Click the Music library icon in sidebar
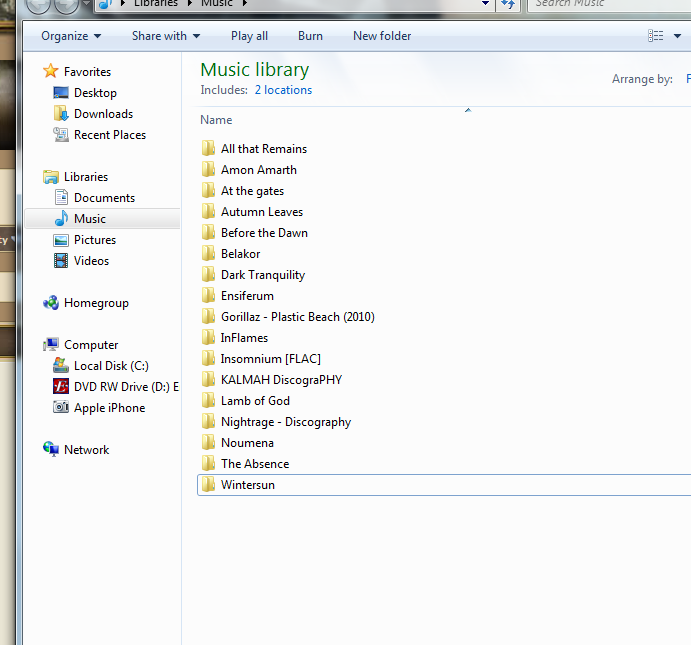691x645 pixels. pos(61,219)
